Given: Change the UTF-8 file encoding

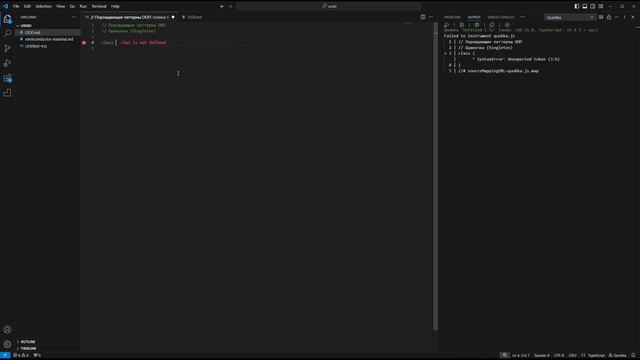Looking at the screenshot, I should pos(559,356).
